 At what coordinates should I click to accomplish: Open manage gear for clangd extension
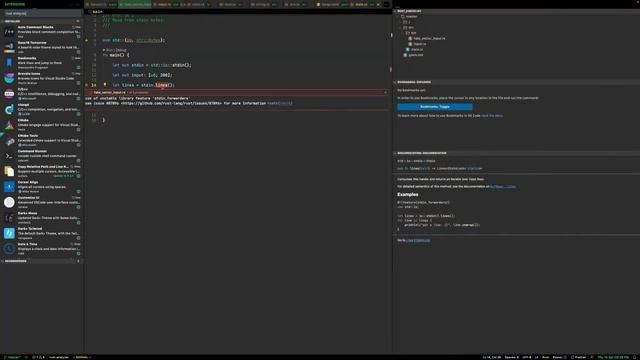click(x=78, y=114)
